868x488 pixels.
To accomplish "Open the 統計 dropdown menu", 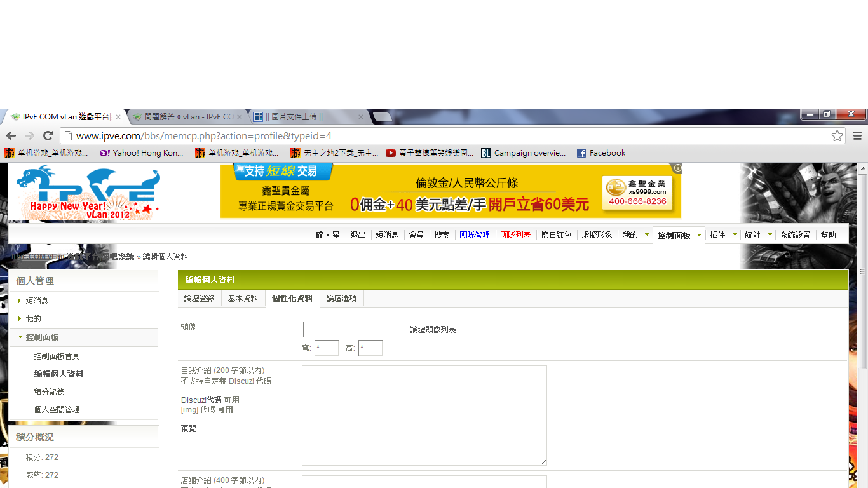I will coord(770,235).
